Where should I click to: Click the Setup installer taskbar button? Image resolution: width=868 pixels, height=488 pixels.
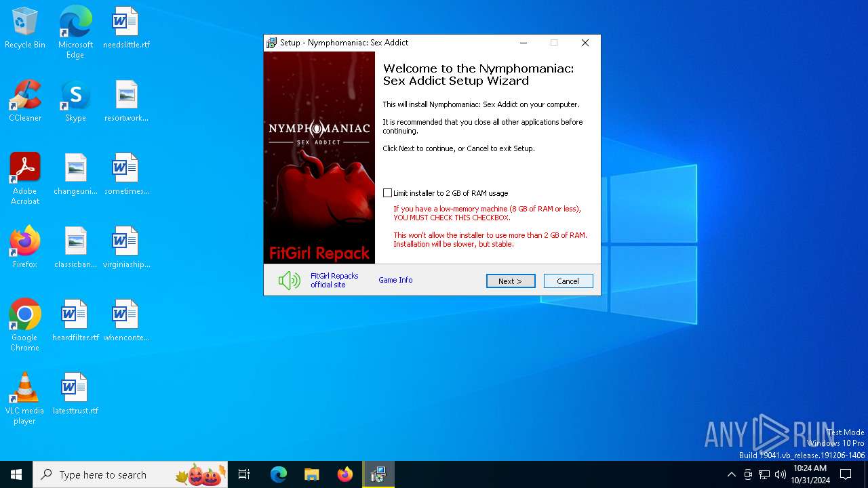pos(378,474)
